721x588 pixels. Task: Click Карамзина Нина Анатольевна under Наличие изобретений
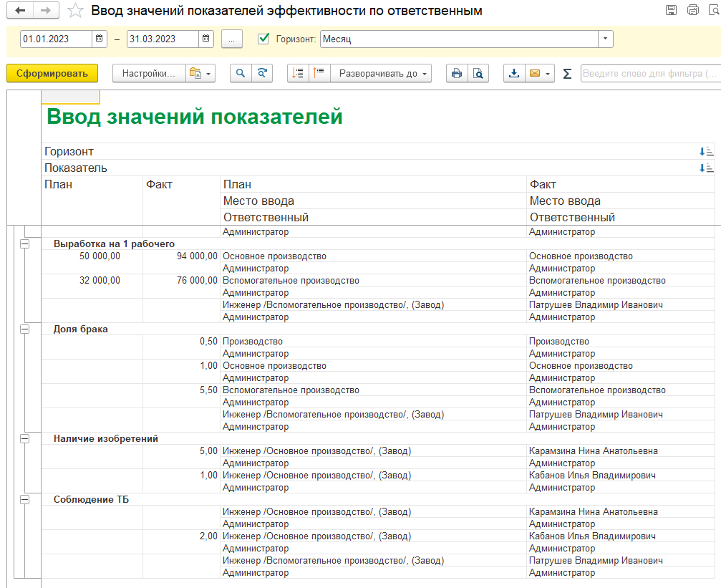coord(593,451)
